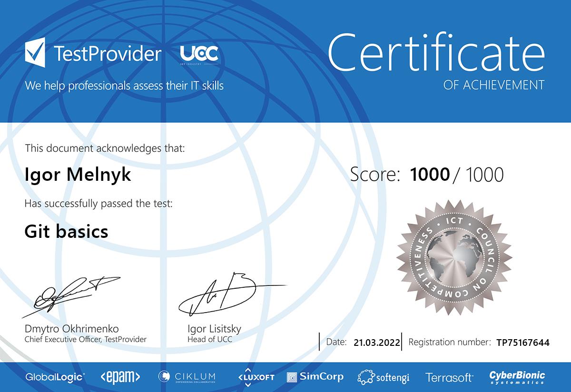Click the large Certificate heading
Screen dimensions: 571x392
pyautogui.click(x=436, y=53)
